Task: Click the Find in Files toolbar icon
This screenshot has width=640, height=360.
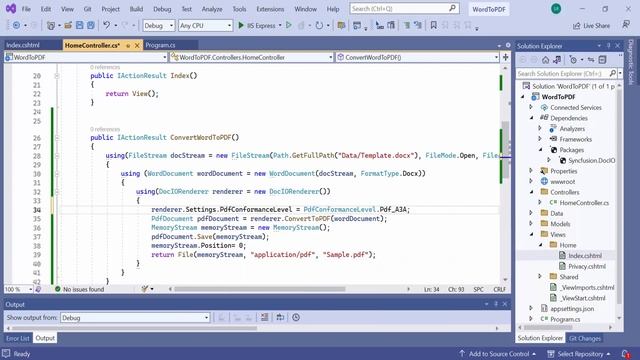Action: 341,25
